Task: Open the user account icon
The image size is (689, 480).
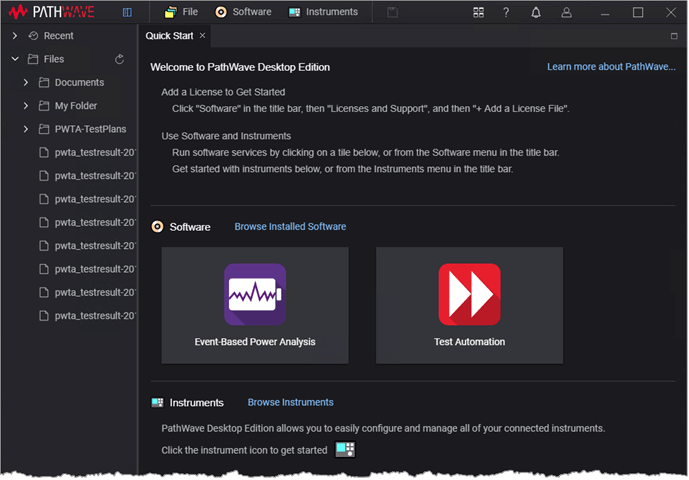Action: pos(566,12)
